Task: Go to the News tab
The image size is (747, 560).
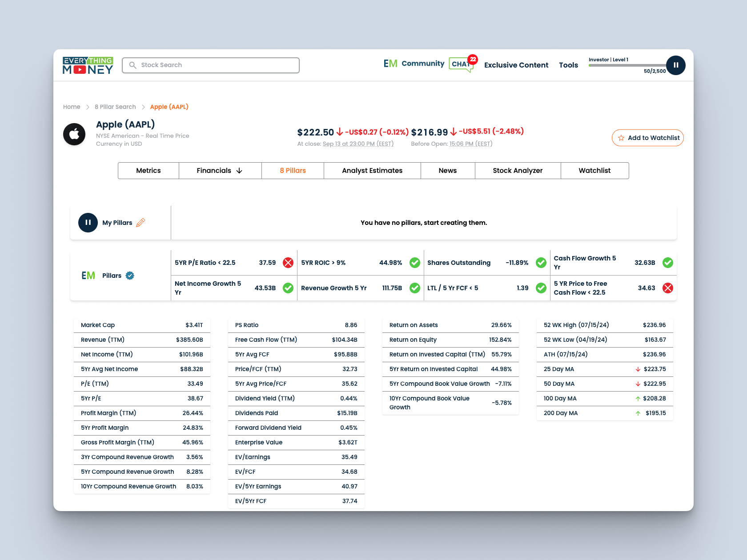Action: 448,171
